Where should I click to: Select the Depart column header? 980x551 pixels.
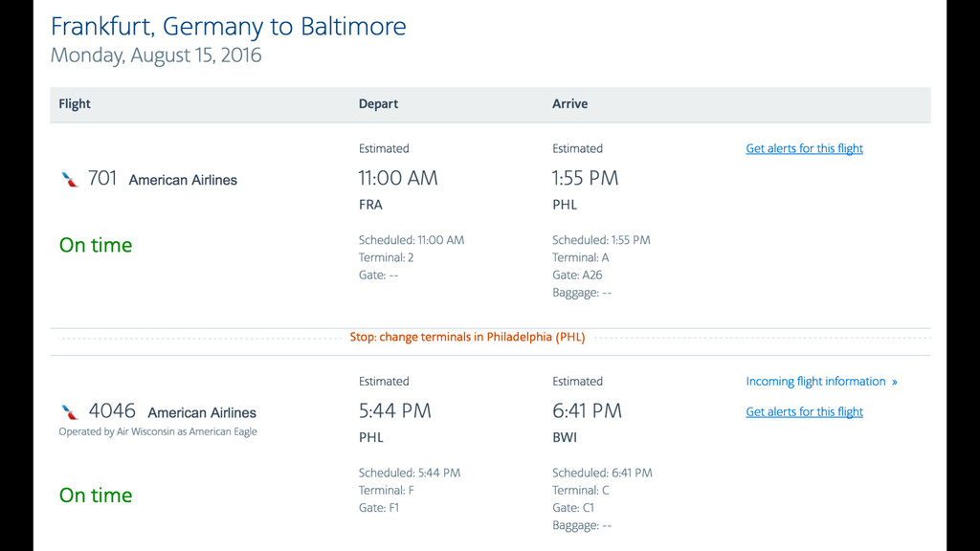(378, 103)
